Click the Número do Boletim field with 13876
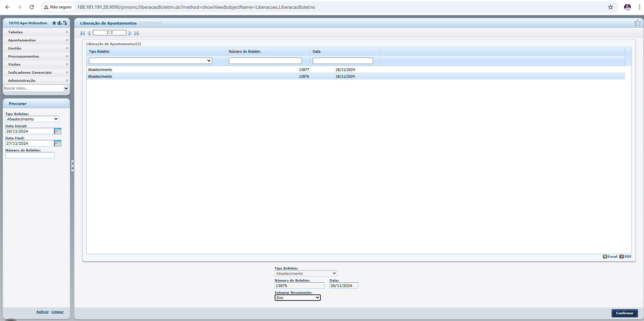The width and height of the screenshot is (644, 321). click(x=300, y=286)
